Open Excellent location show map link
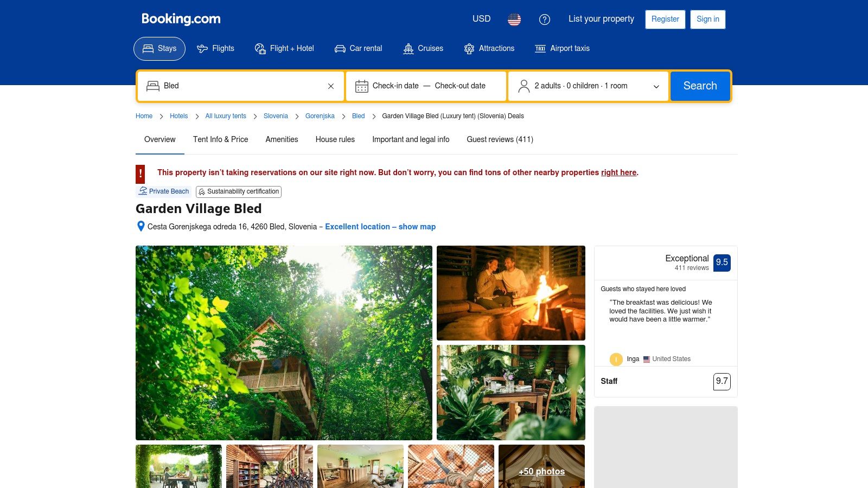The width and height of the screenshot is (868, 488). coord(380,227)
